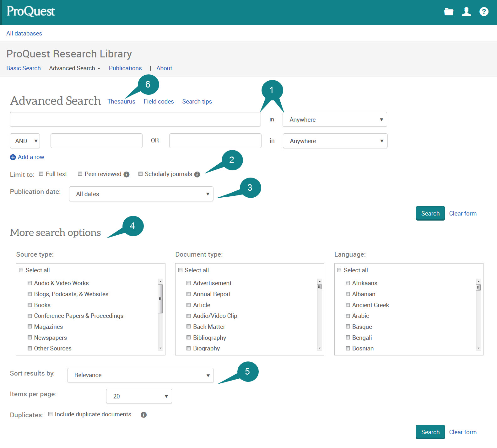Check the Albanian language option
This screenshot has height=448, width=497.
pos(348,294)
